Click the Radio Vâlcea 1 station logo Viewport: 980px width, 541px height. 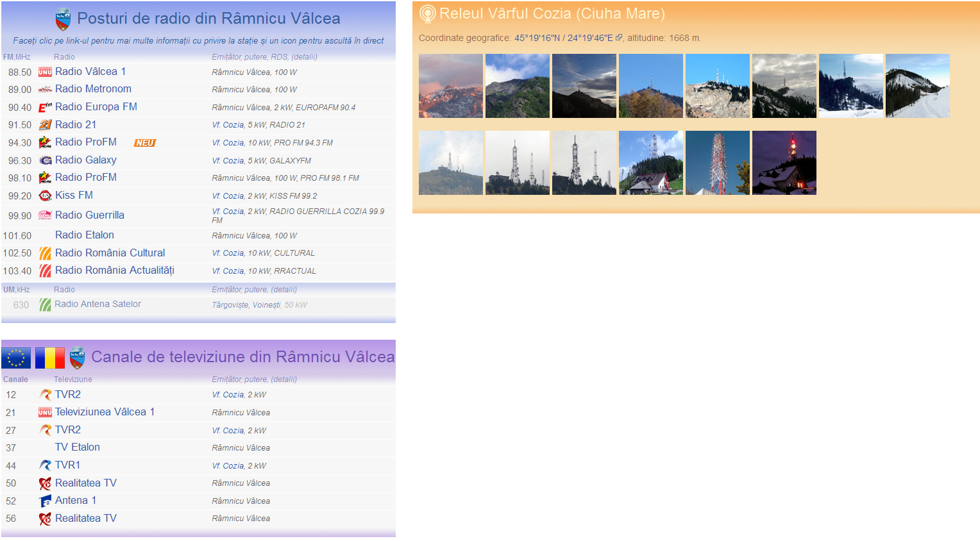click(x=45, y=72)
